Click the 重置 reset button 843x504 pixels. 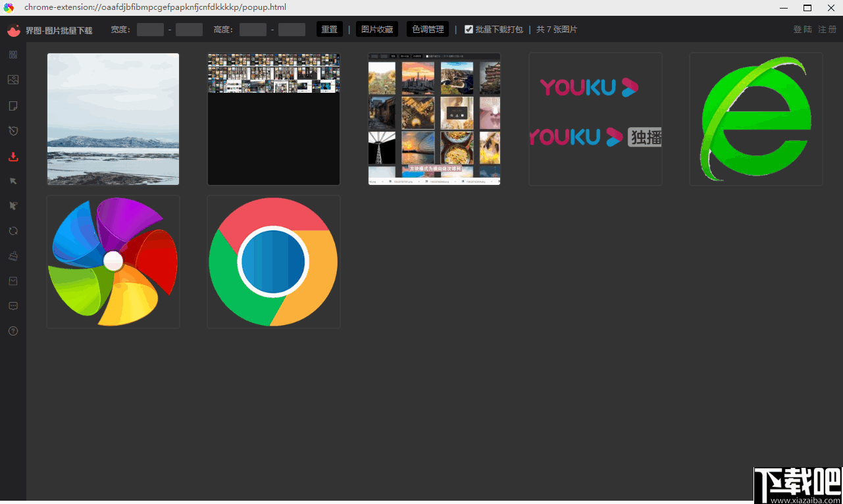(330, 30)
